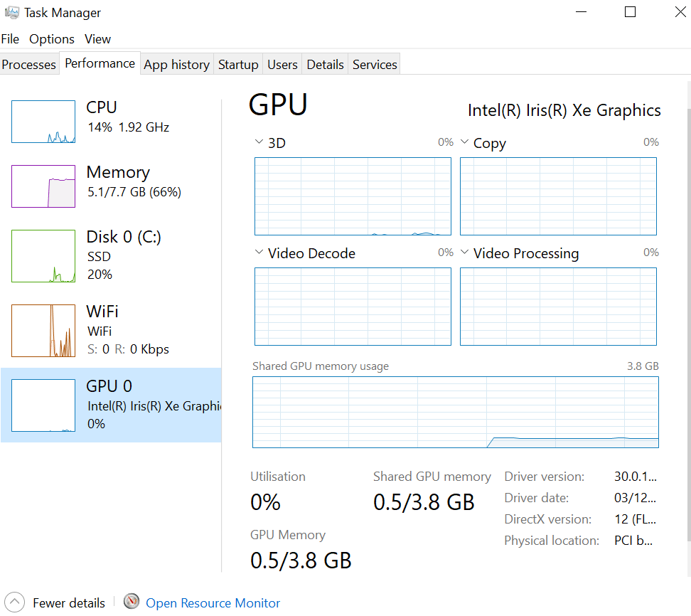Click the Intel(R) Iris(R) Xe Graphics heading
The height and width of the screenshot is (616, 691).
(564, 110)
